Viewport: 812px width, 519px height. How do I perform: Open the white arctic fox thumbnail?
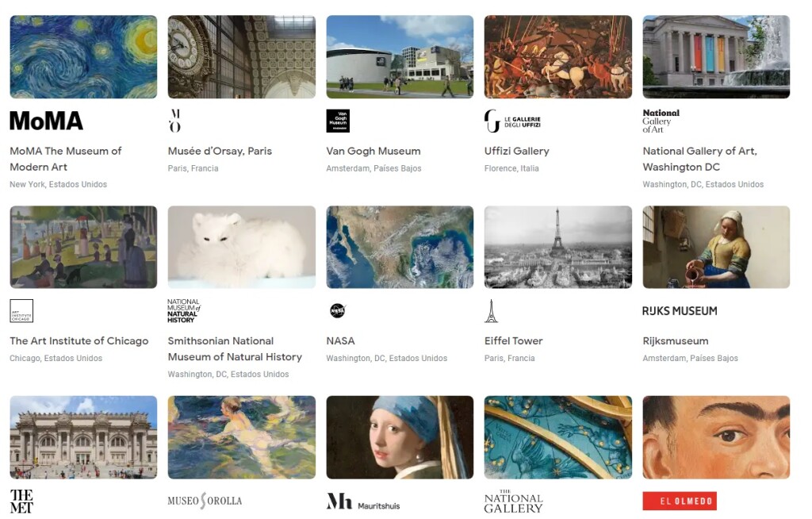click(241, 247)
